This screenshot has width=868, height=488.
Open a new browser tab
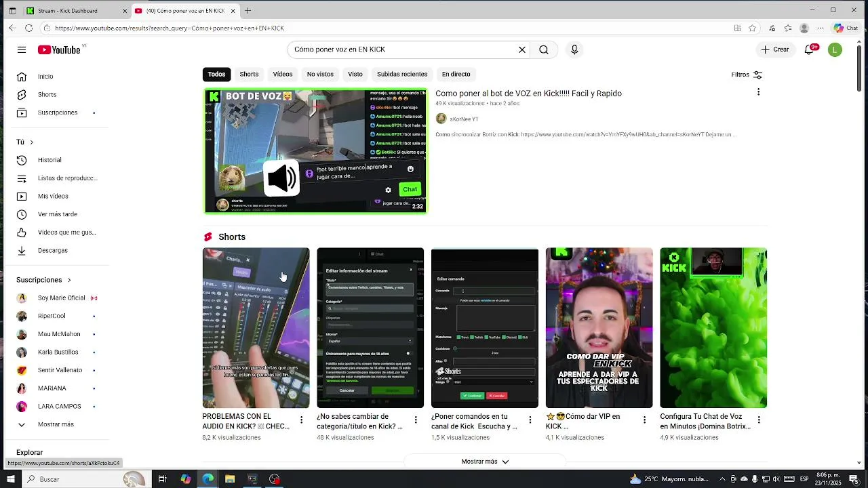(248, 11)
